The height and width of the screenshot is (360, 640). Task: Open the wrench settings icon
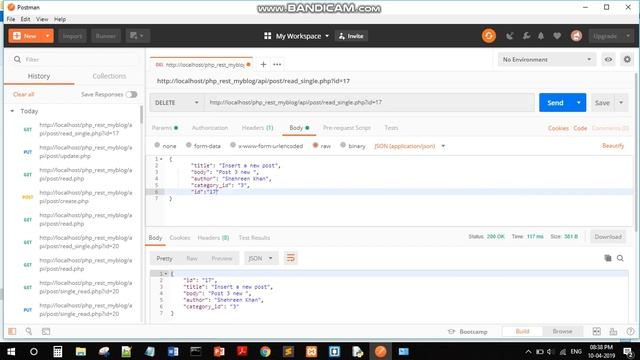pos(527,36)
